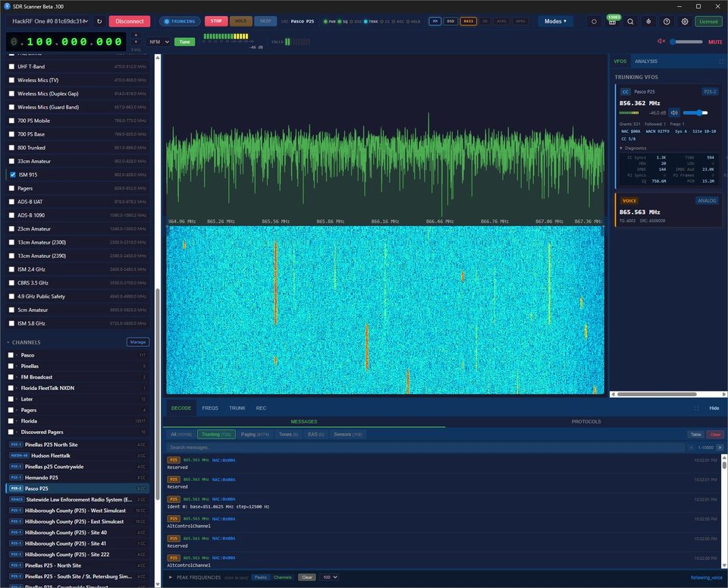Click the P25-2 badge in the VFO card
The width and height of the screenshot is (728, 588).
click(x=710, y=92)
